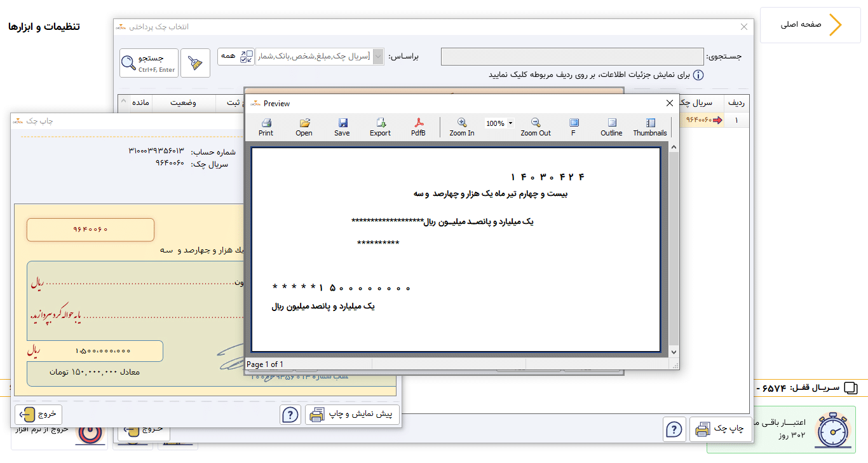Open a file from the Preview toolbar
Viewport: 868px width, 463px height.
coord(304,127)
